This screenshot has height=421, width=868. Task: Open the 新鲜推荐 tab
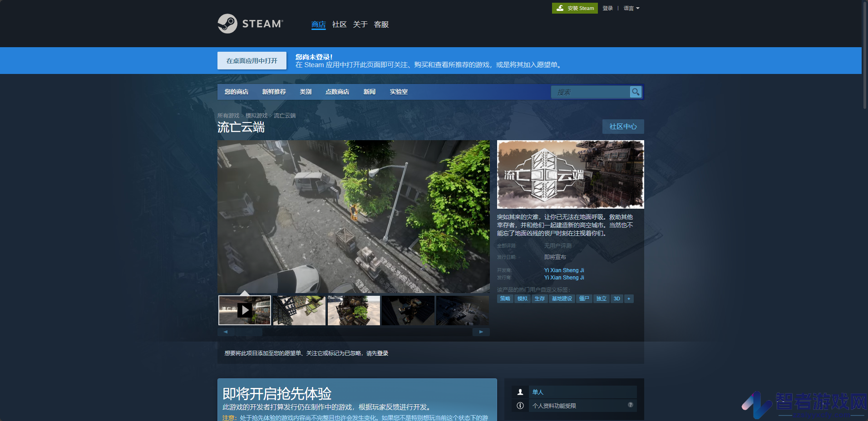pos(274,92)
